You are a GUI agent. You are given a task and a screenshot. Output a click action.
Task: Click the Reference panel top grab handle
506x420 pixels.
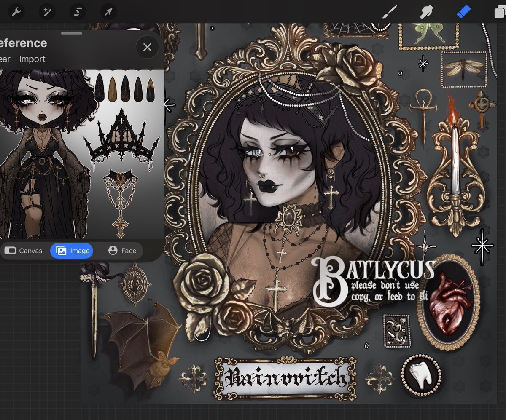(72, 33)
